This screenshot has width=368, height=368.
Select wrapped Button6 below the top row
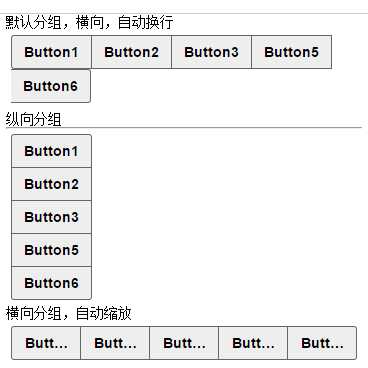(x=51, y=86)
